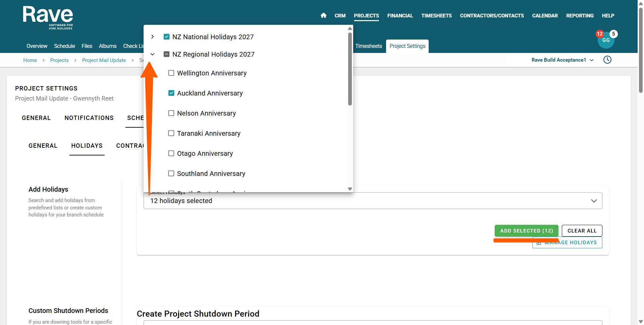Click the Add Selected (12) button

coord(526,231)
